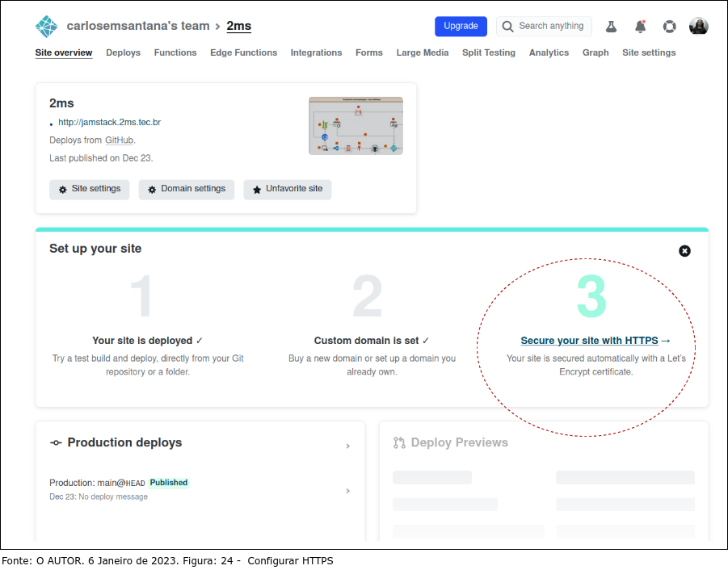Click the search magnifier icon
This screenshot has width=728, height=574.
click(507, 27)
